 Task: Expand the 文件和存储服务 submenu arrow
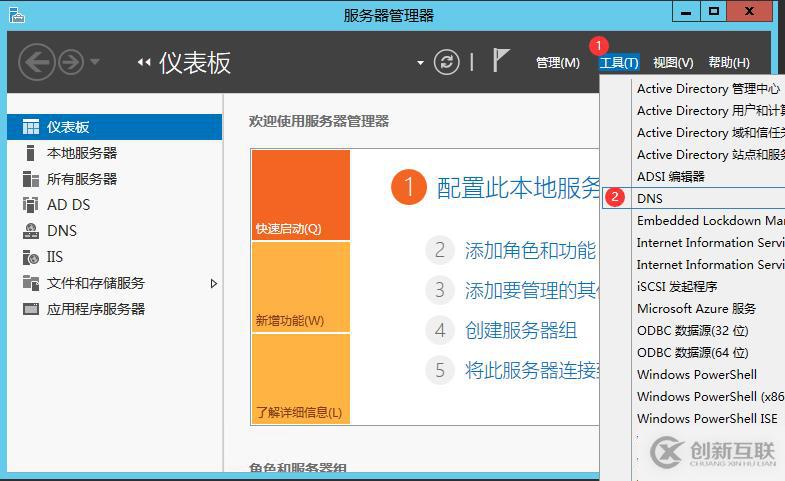tap(214, 284)
